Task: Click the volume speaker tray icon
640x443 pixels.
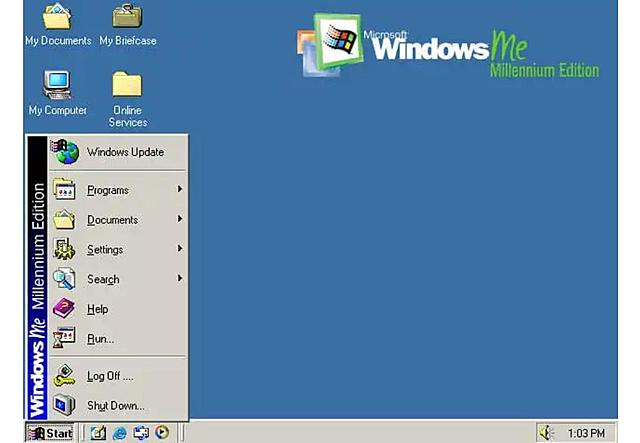Action: pyautogui.click(x=546, y=433)
